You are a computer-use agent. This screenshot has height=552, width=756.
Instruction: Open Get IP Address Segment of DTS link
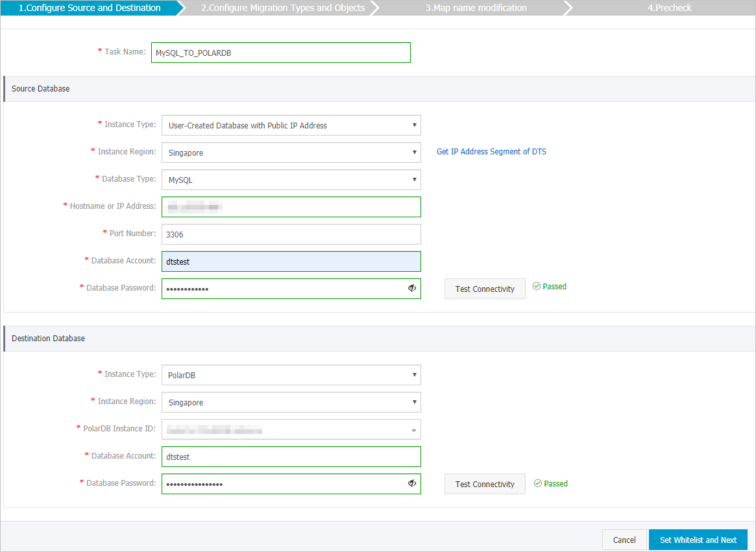tap(491, 152)
